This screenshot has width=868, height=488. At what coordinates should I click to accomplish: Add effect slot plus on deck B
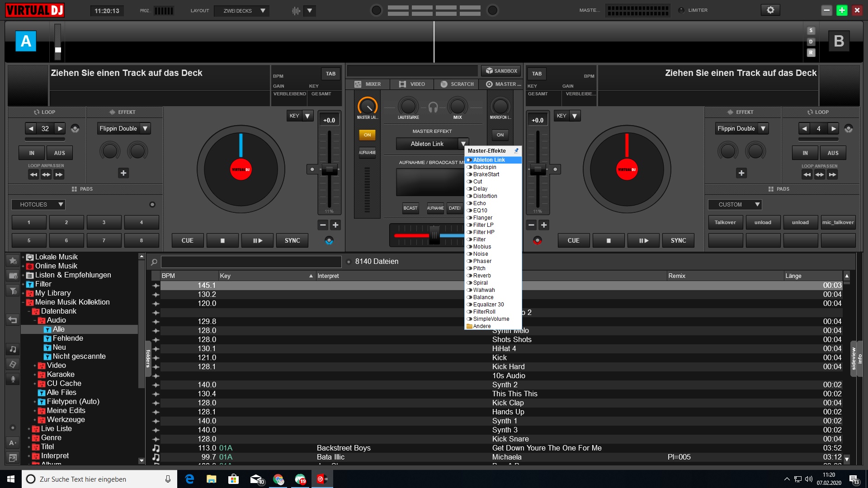pyautogui.click(x=741, y=173)
